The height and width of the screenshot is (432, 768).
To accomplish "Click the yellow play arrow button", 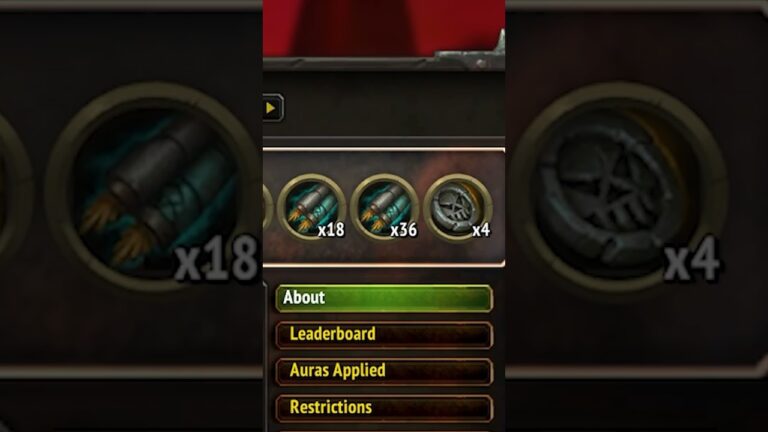I will 272,108.
